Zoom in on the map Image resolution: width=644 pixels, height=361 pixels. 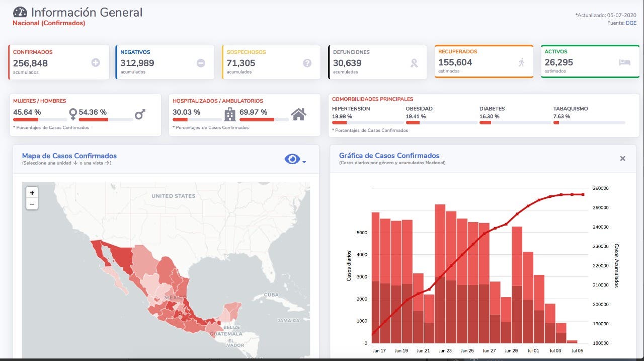32,193
